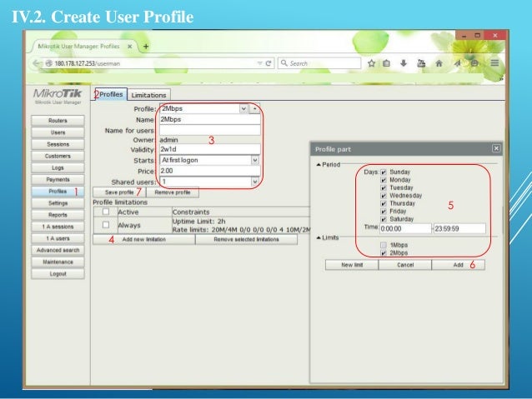Click the downloads arrow icon
Screen dimensions: 532x399
point(404,63)
